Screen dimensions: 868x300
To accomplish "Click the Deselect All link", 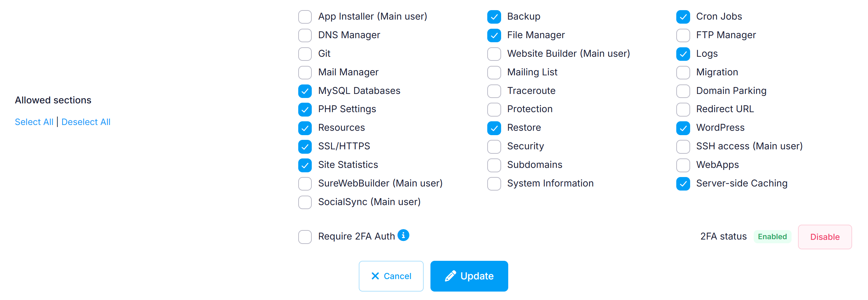I will click(x=86, y=122).
